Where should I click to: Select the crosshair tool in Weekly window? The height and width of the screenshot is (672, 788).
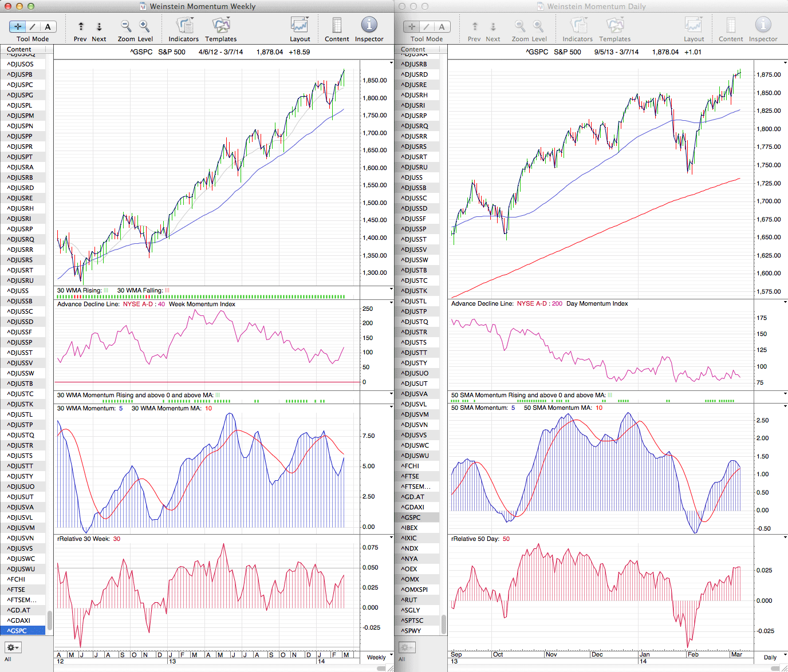(18, 27)
